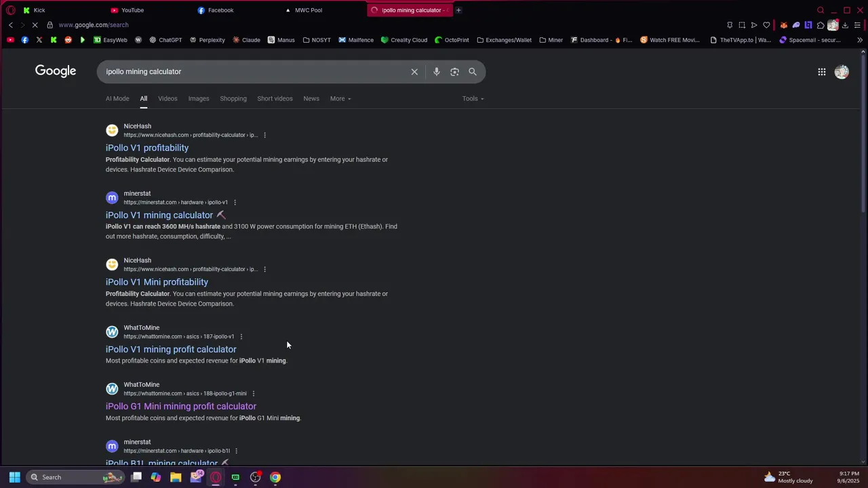The image size is (868, 488).
Task: Open options for minerstat iPollo V1 result
Action: coord(235,203)
